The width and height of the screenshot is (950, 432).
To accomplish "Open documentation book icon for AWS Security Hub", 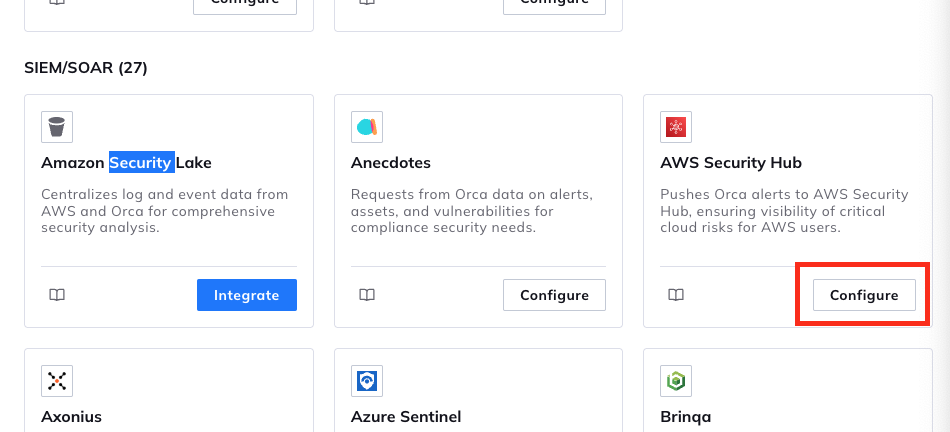I will (676, 295).
